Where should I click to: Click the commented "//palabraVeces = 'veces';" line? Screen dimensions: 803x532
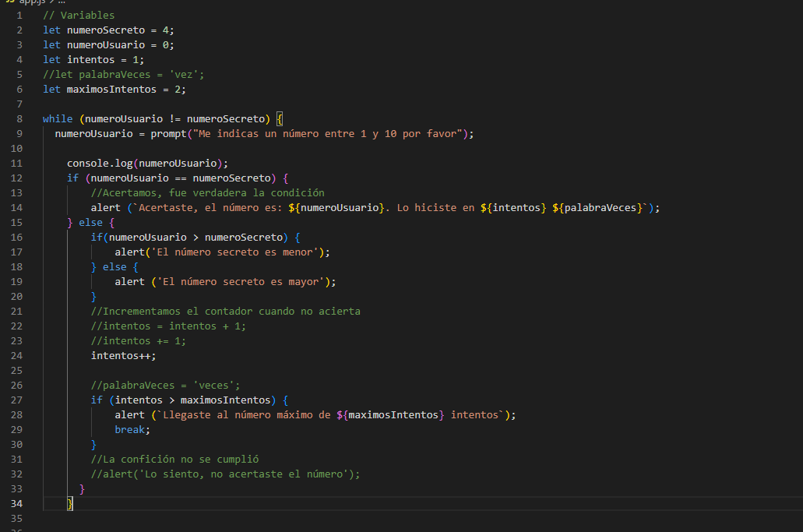(x=165, y=386)
